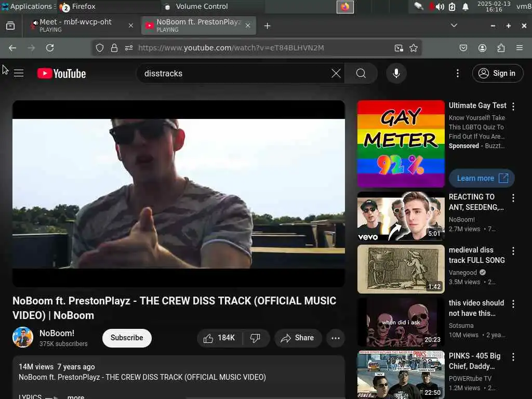
Task: Click the video player to pause
Action: tap(179, 193)
